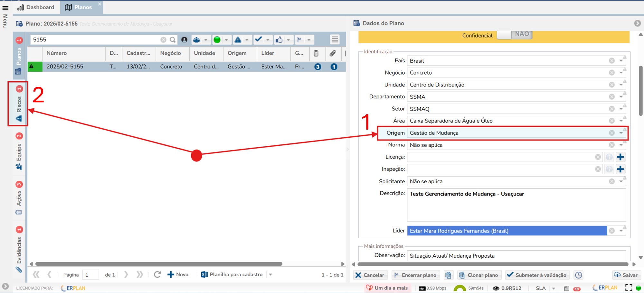Image resolution: width=644 pixels, height=293 pixels.
Task: Click the horizontal scrollbar under the plans grid
Action: pos(159,264)
